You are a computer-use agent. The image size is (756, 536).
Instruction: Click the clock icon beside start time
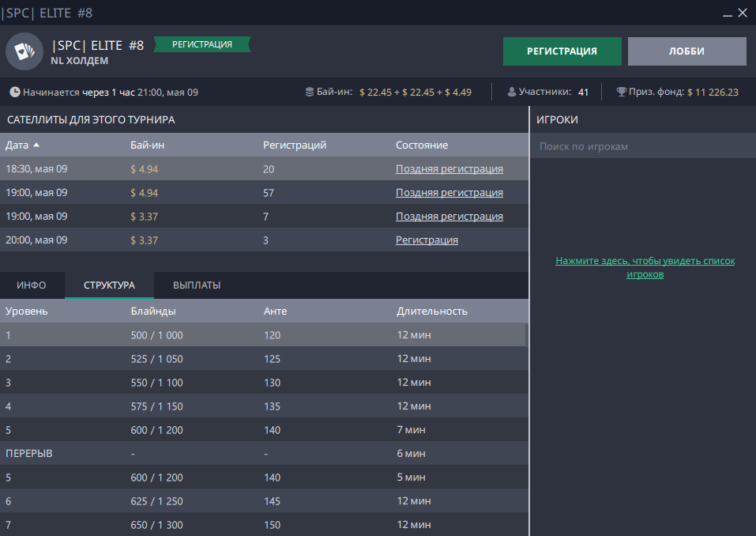15,92
